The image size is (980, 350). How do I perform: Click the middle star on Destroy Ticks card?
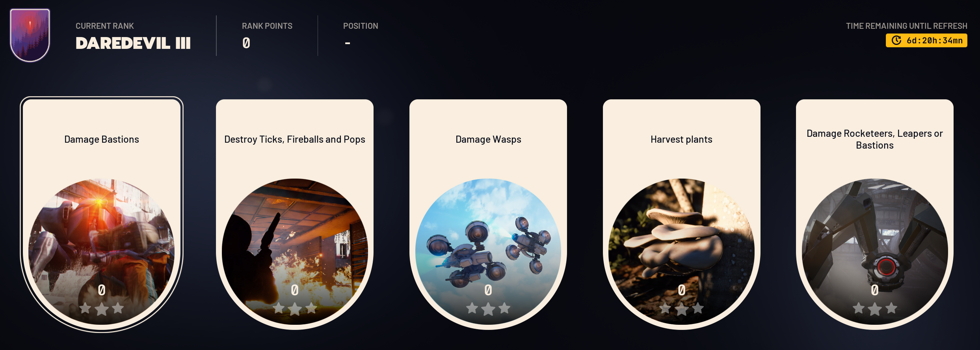click(x=295, y=309)
